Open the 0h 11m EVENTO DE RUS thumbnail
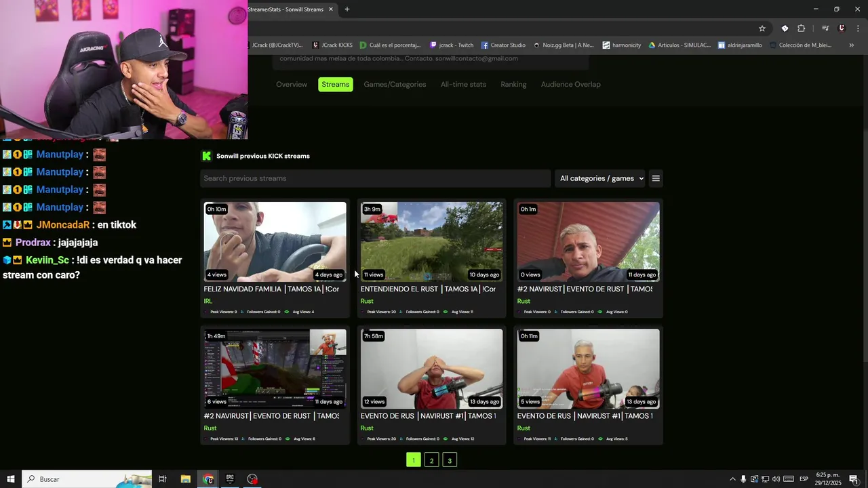 click(x=588, y=369)
